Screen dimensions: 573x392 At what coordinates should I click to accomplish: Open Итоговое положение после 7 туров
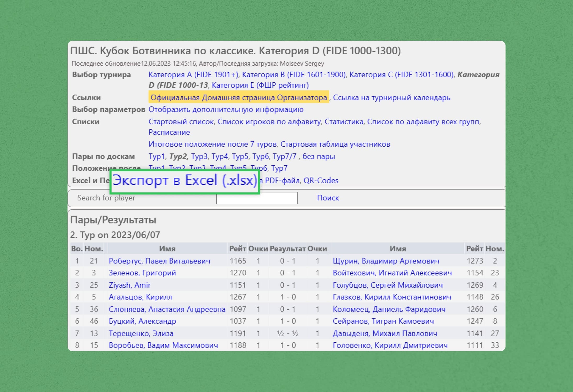click(x=212, y=144)
